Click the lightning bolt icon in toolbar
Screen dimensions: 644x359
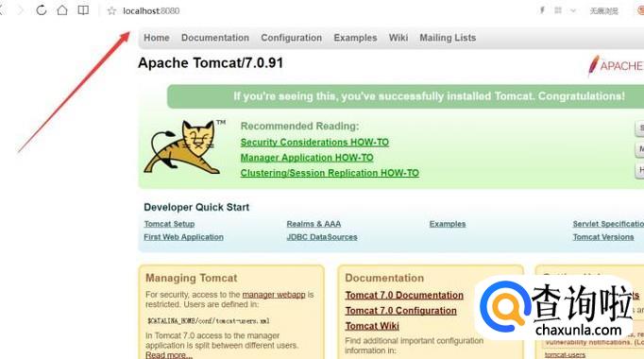(x=542, y=10)
